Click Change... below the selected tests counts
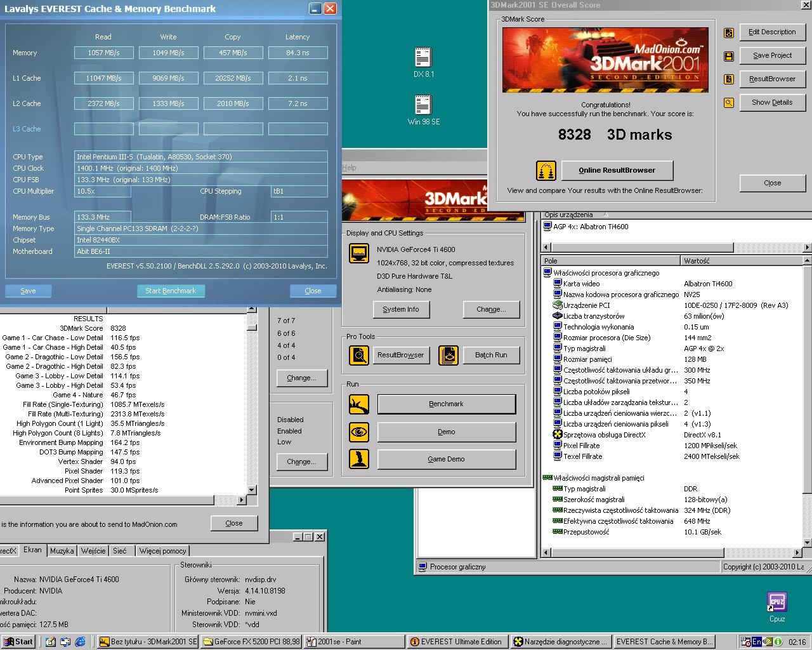 301,378
